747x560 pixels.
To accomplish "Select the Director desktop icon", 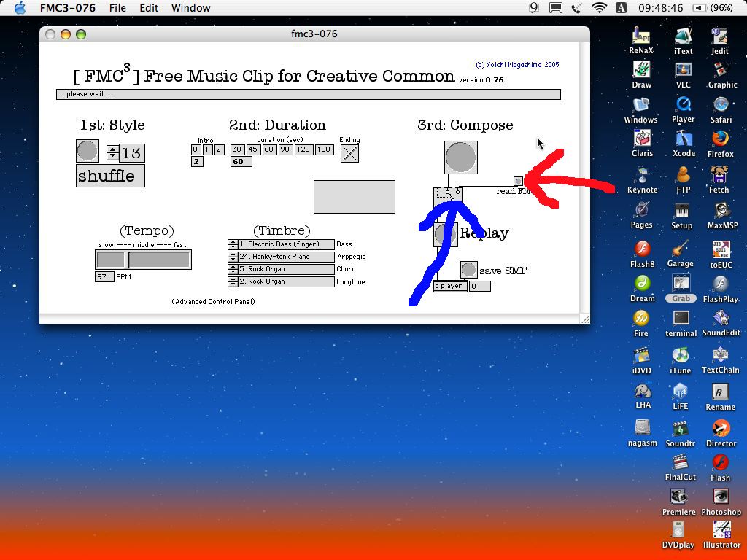I will [721, 433].
